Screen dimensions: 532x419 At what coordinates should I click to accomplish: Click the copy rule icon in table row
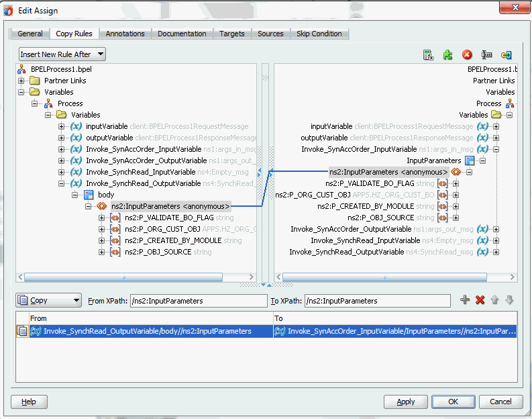tap(22, 331)
